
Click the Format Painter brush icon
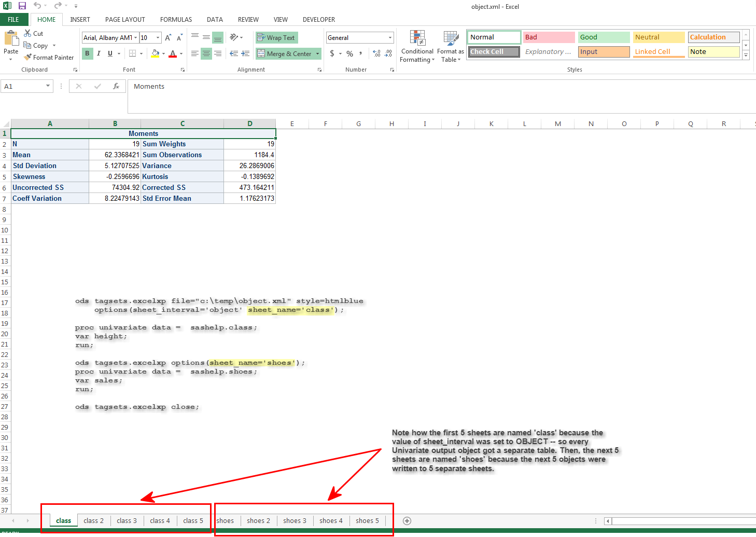(x=28, y=58)
